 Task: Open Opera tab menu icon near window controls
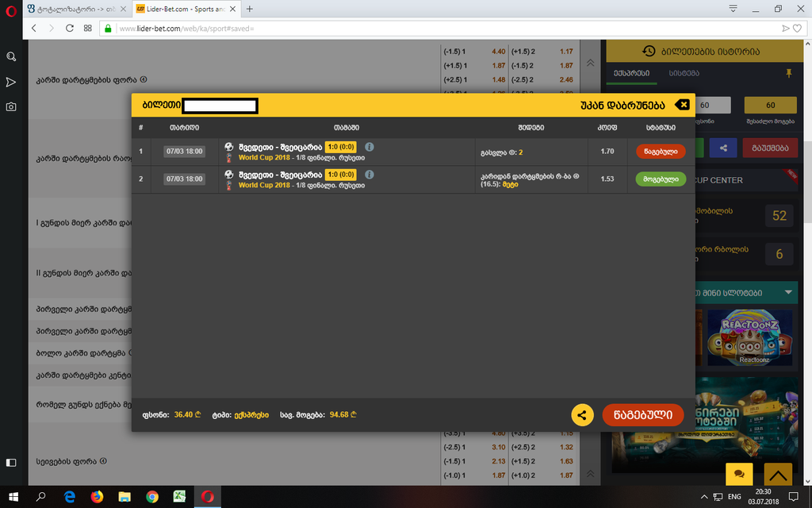click(733, 9)
